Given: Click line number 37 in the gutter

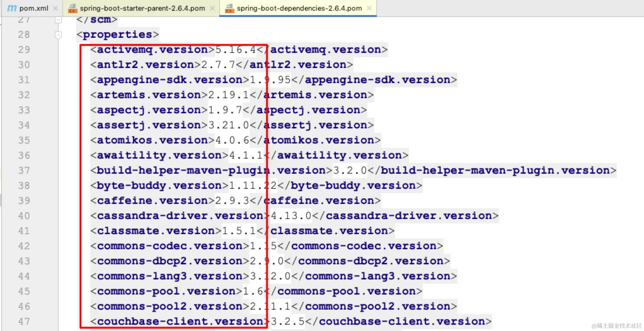Looking at the screenshot, I should coord(24,171).
